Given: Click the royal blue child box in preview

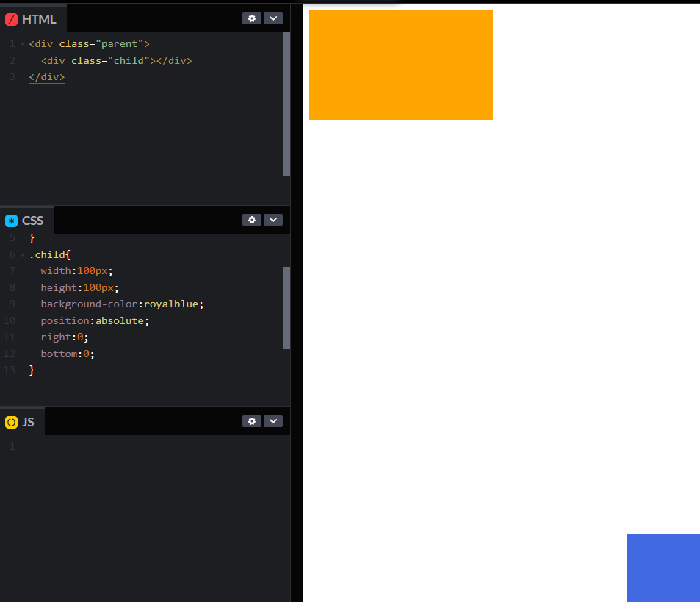Looking at the screenshot, I should [x=663, y=568].
